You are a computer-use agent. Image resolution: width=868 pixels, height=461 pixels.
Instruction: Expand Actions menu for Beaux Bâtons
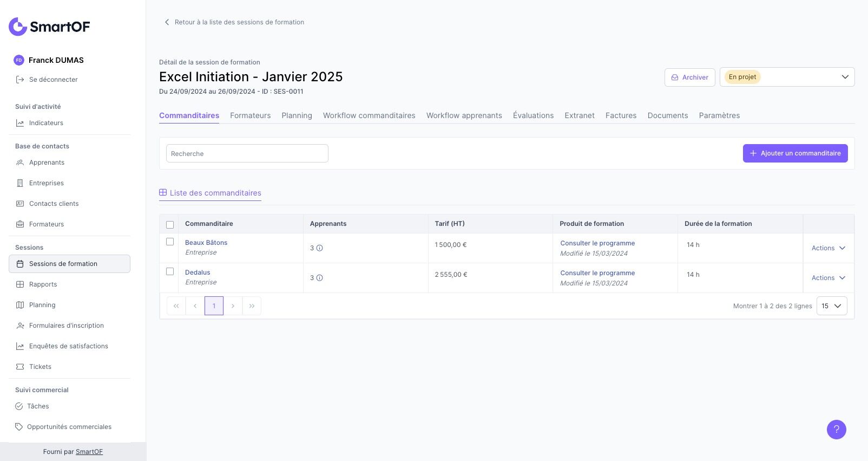pyautogui.click(x=828, y=248)
